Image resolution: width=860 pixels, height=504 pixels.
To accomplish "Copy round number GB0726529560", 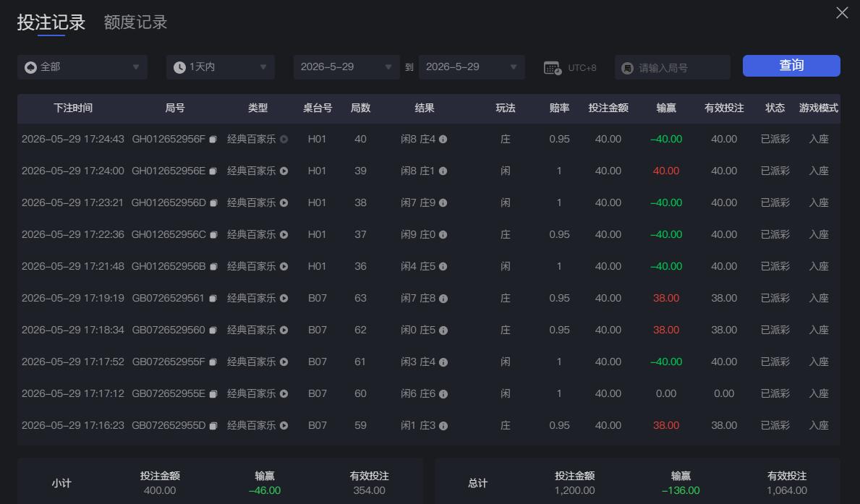I will pos(213,330).
